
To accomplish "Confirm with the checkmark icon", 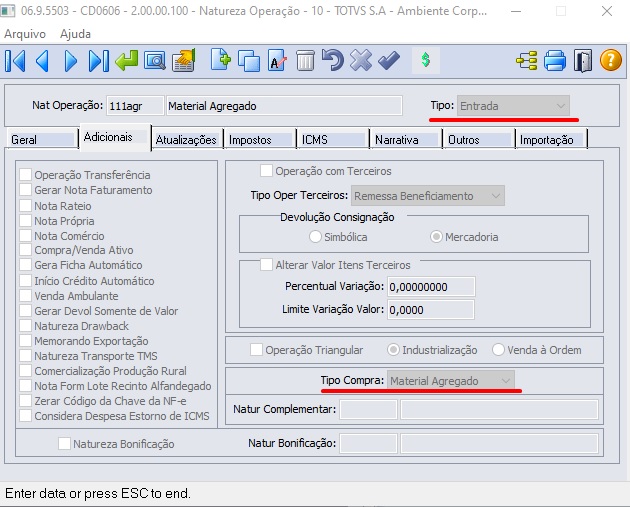I will [x=389, y=60].
